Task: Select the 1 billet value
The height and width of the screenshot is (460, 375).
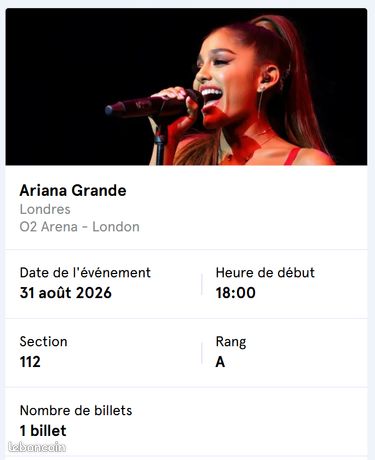Action: click(43, 431)
